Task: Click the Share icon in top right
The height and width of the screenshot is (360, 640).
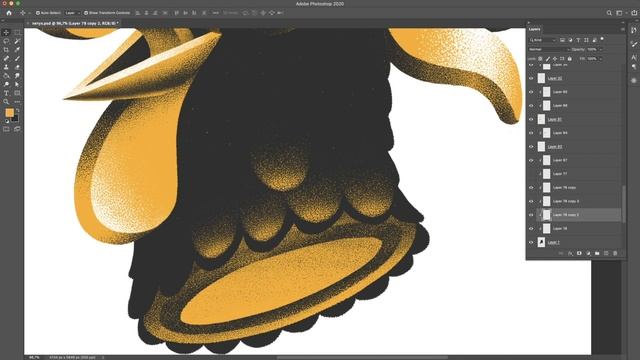Action: click(x=634, y=13)
